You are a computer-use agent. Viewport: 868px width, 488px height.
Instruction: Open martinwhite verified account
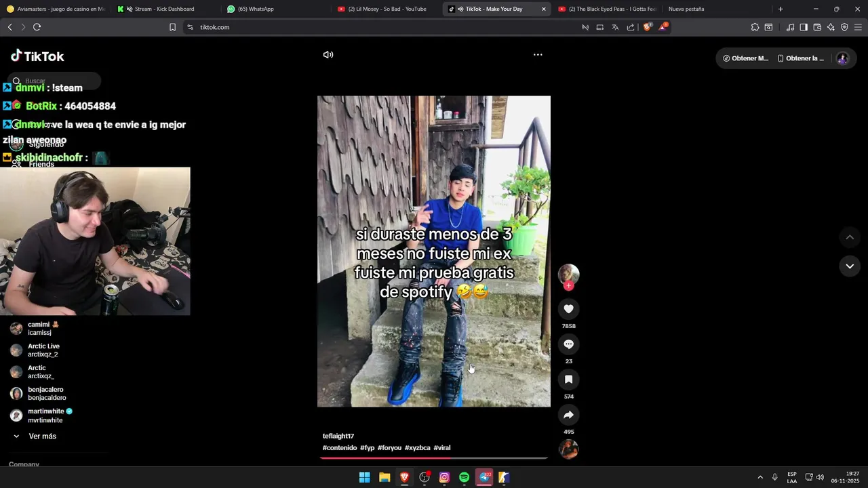click(x=41, y=415)
